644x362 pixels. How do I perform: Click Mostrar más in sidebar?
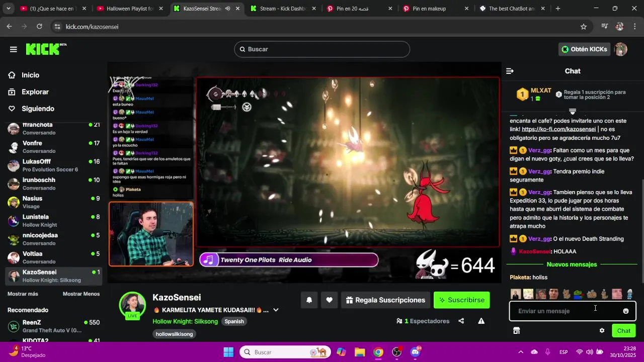[x=23, y=294]
